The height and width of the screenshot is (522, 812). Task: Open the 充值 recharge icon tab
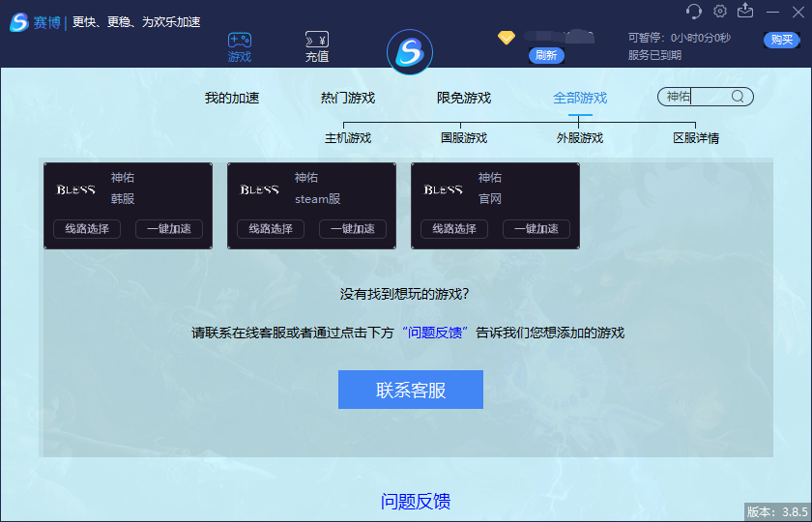pyautogui.click(x=316, y=47)
